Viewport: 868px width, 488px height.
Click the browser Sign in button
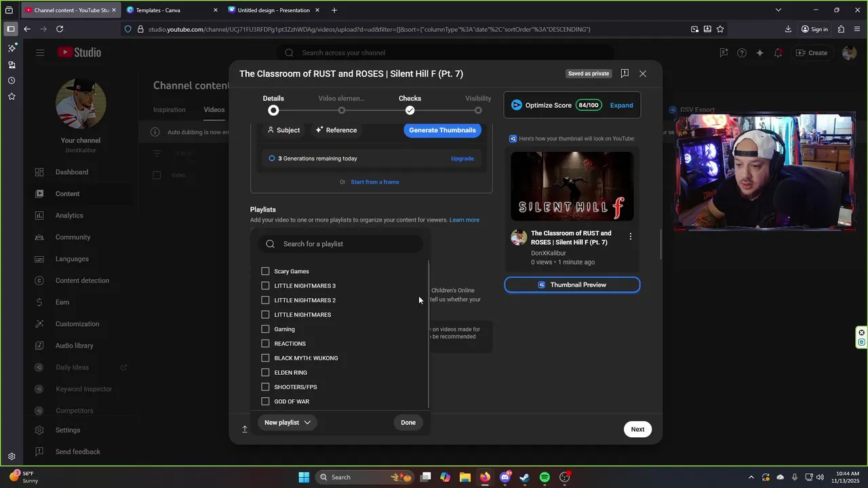click(814, 29)
